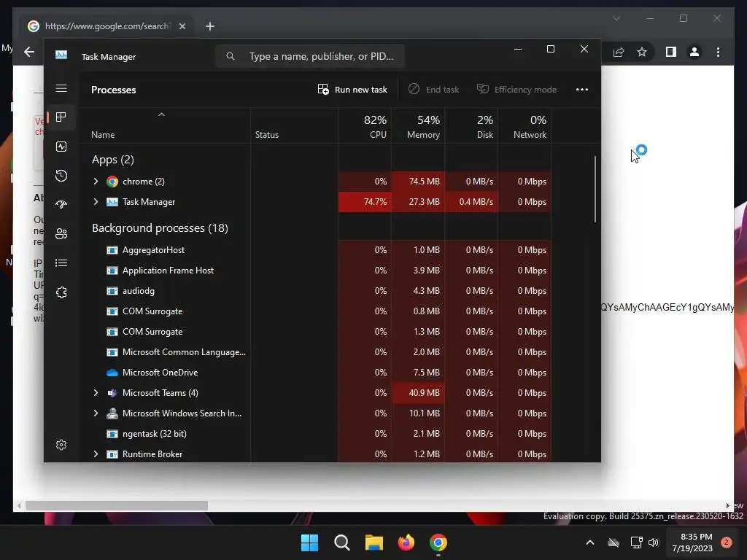The image size is (747, 560).
Task: Select the ngentask (32 bit) row
Action: 315,434
